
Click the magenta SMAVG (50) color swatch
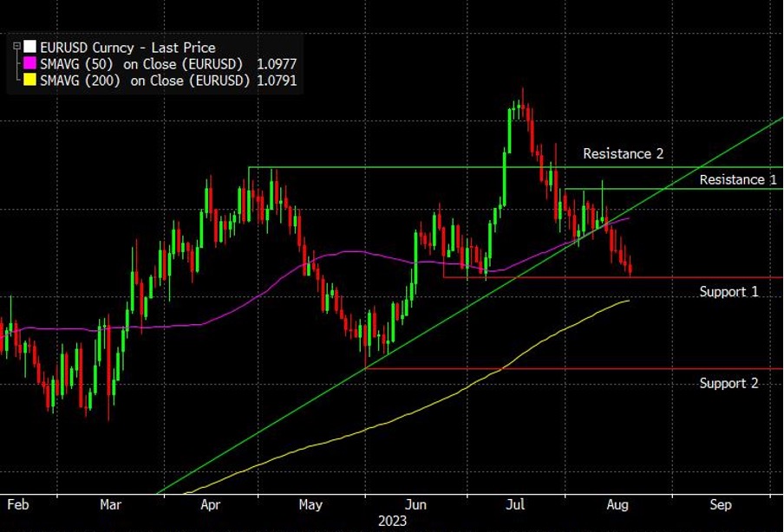(x=29, y=63)
